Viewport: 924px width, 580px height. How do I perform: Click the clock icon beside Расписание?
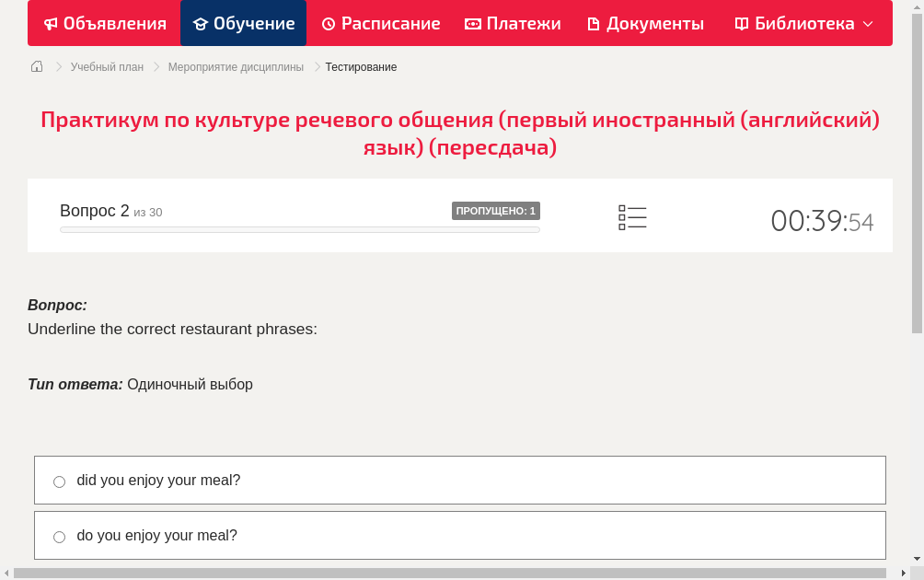point(329,24)
